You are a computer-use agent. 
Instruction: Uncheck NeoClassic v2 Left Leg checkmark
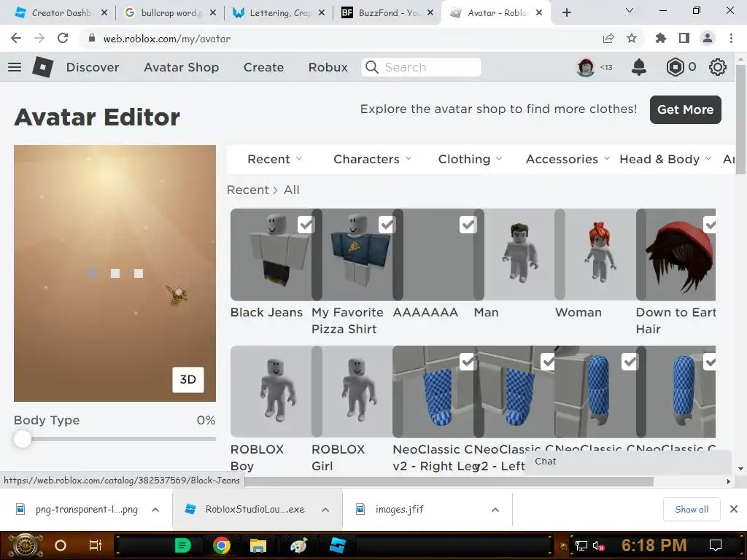548,362
